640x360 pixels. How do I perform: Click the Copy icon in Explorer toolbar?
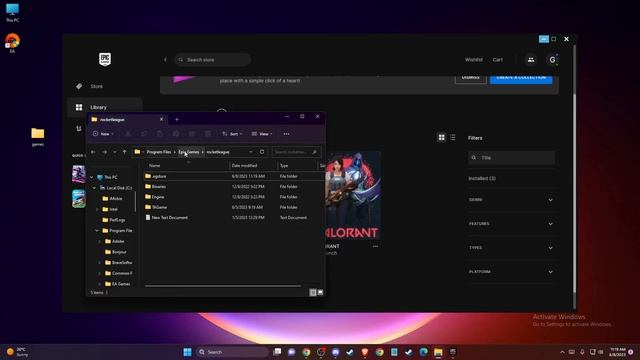click(x=144, y=134)
